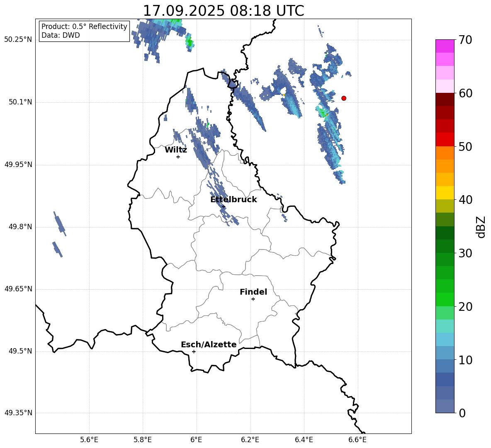Viewport: 491px width, 448px height.
Task: Click the 6°E longitude label
Action: [196, 440]
